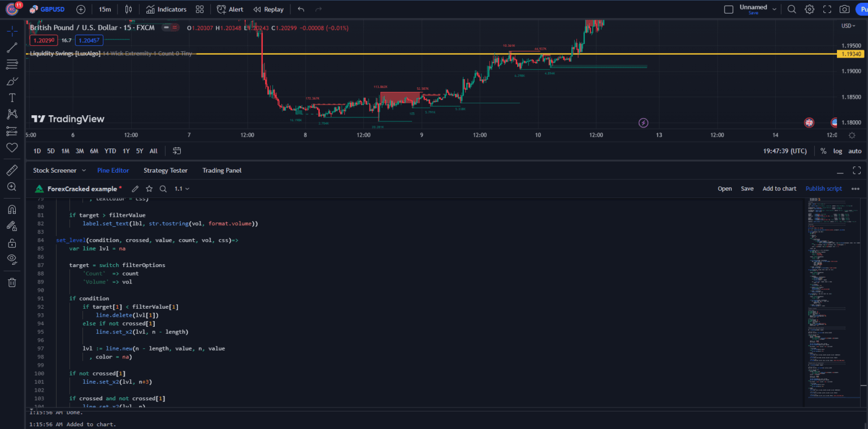Open the Indicators panel
Screen dimensions: 868x429
tap(167, 9)
